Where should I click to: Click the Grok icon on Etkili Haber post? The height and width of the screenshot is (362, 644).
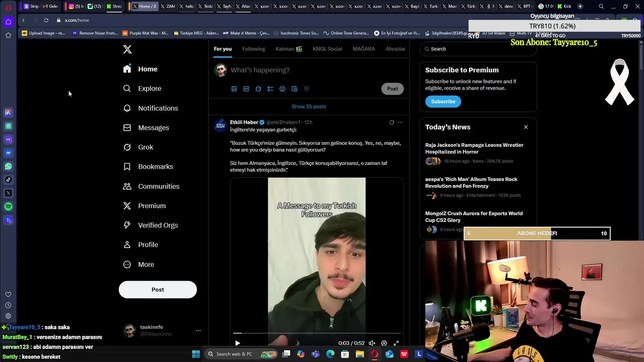pyautogui.click(x=391, y=122)
